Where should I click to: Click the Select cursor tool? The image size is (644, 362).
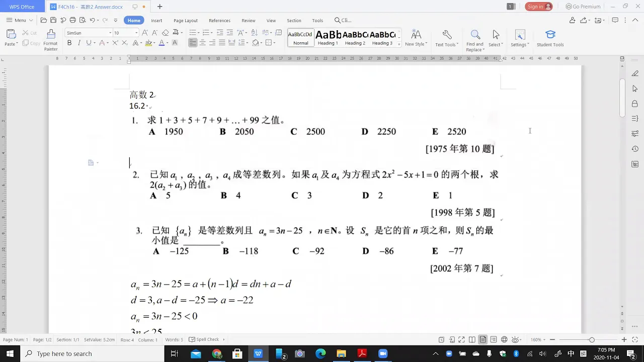tap(496, 35)
